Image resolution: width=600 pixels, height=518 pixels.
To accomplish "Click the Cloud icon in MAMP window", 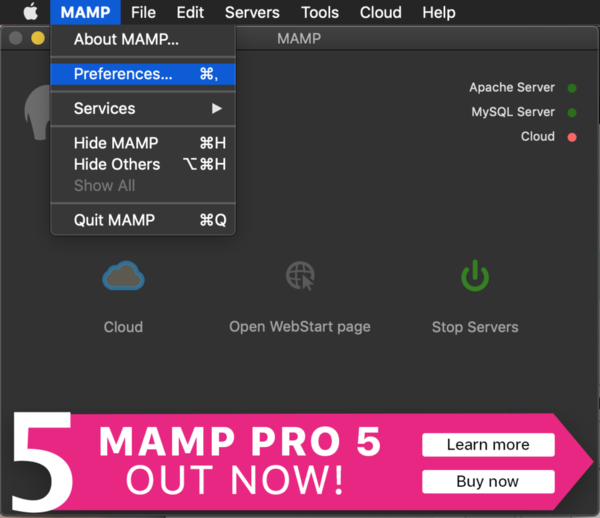I will click(123, 276).
